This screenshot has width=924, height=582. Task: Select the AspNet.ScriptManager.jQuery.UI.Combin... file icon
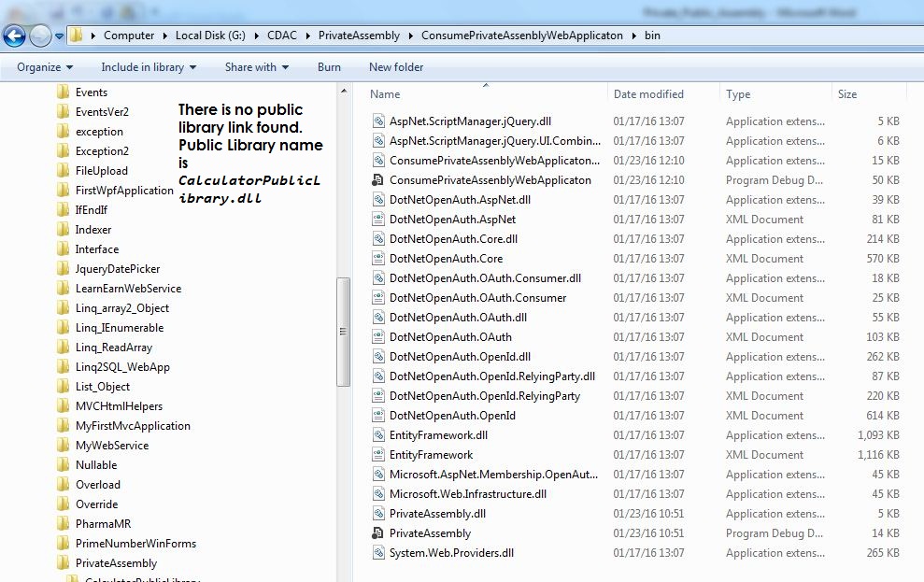(377, 141)
